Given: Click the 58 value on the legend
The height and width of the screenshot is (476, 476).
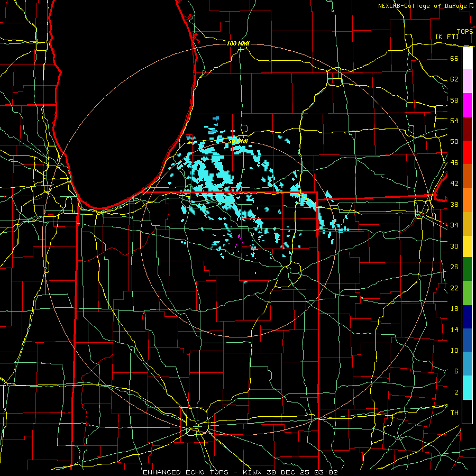Looking at the screenshot, I should tap(454, 100).
